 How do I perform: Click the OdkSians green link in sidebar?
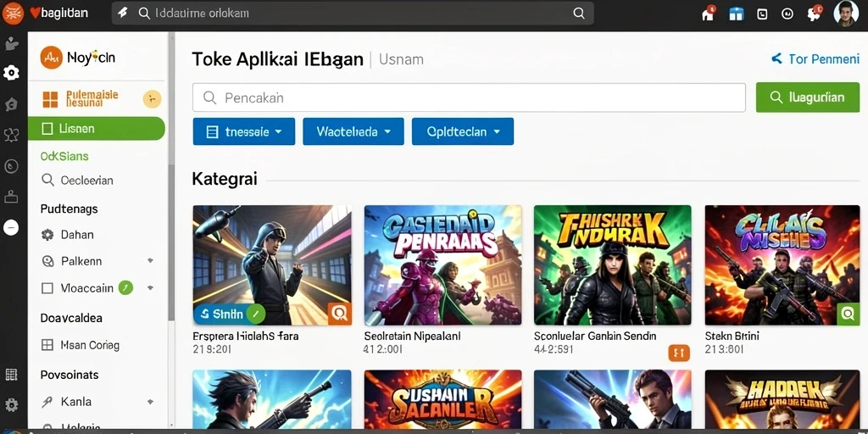(x=64, y=156)
